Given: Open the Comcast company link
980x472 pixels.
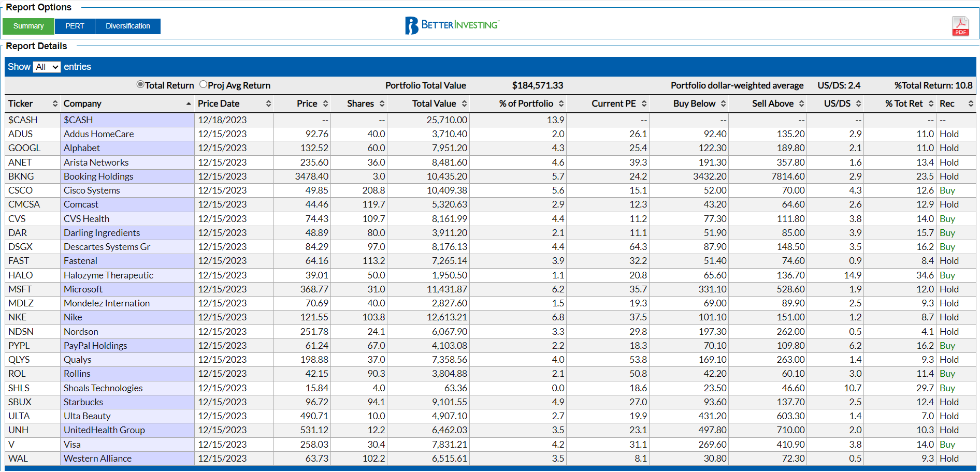Looking at the screenshot, I should pyautogui.click(x=81, y=204).
